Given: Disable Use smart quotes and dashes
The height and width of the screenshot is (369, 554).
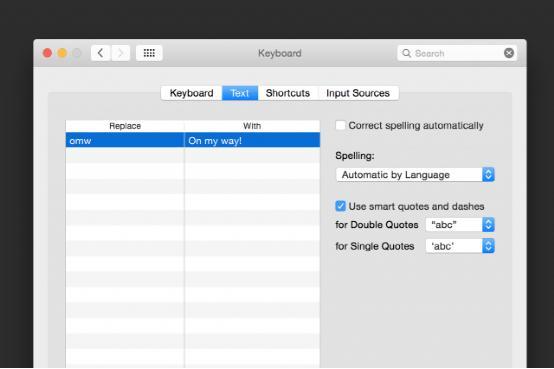Looking at the screenshot, I should point(340,206).
